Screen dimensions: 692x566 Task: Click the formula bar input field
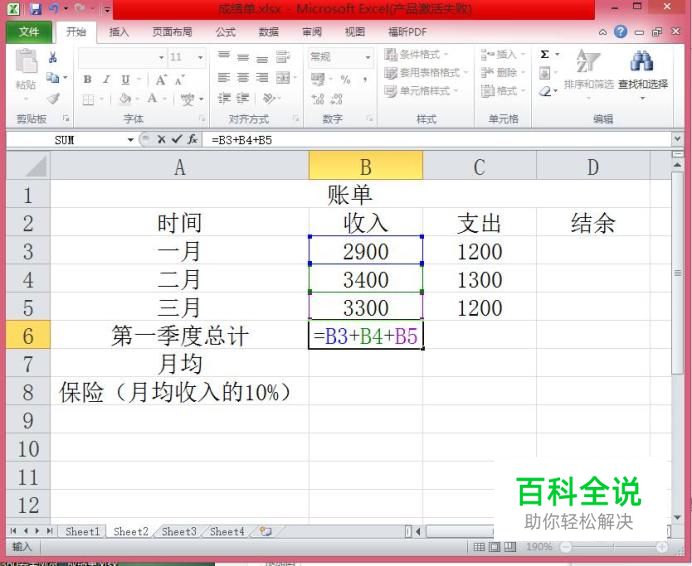point(438,140)
